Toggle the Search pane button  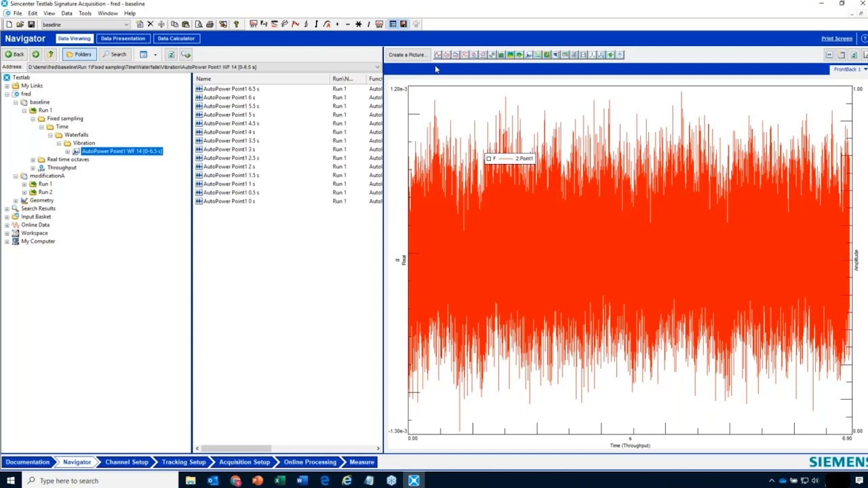114,54
